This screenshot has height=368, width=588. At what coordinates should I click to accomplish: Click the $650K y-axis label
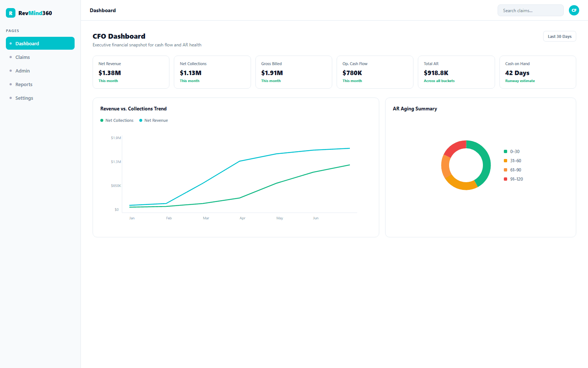(116, 186)
